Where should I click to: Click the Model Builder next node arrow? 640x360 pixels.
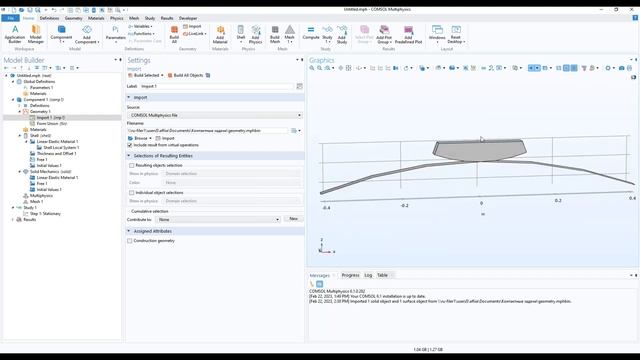point(14,68)
